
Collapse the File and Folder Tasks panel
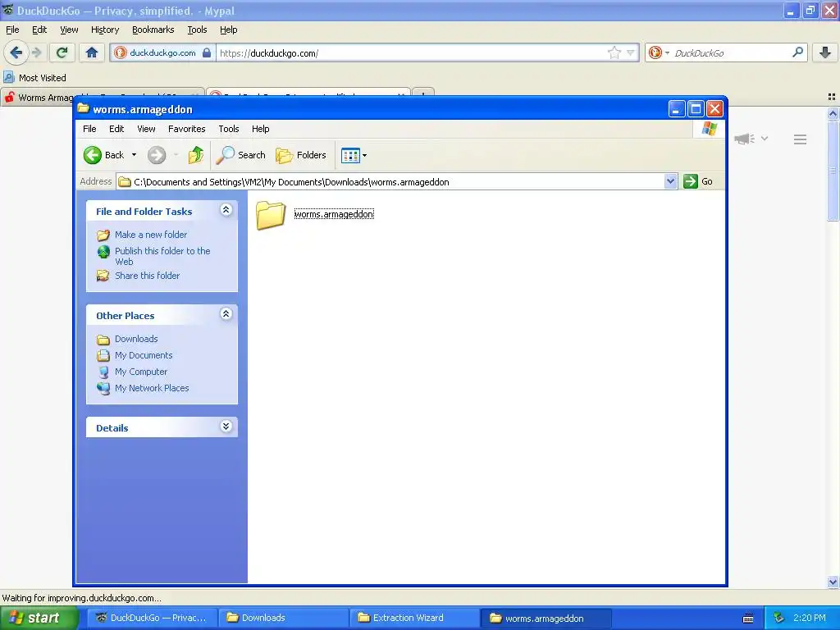tap(226, 210)
